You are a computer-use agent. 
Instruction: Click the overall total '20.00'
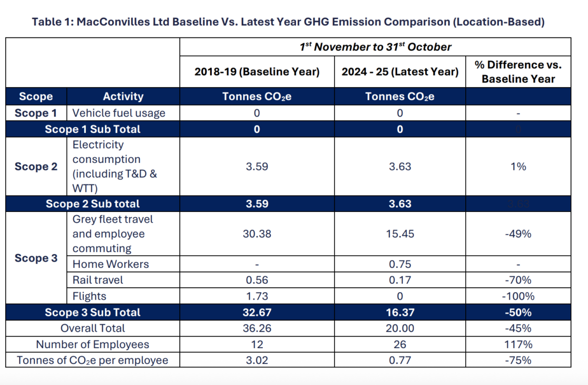click(x=400, y=328)
